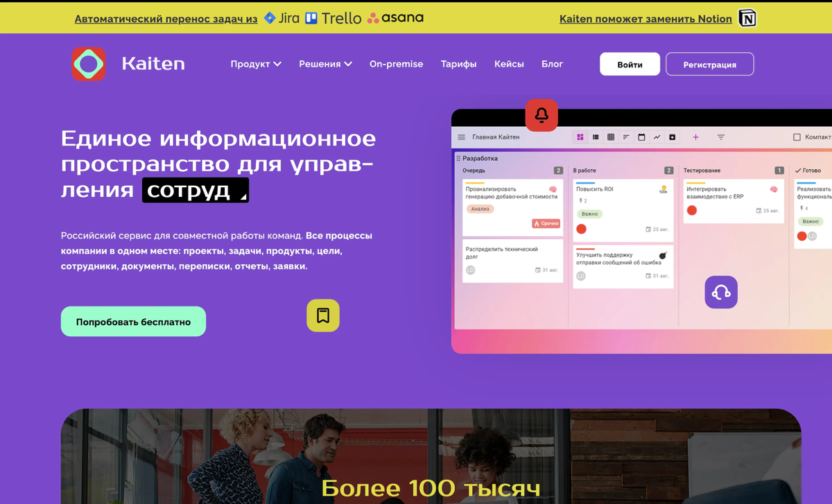Image resolution: width=832 pixels, height=504 pixels.
Task: Open the Улучшить поддержку отправки сообщений card
Action: pos(623,266)
